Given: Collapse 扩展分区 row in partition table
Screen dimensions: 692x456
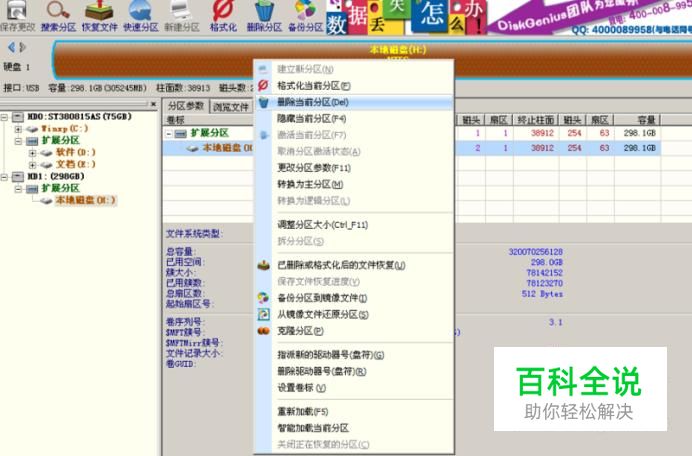Looking at the screenshot, I should [x=169, y=133].
